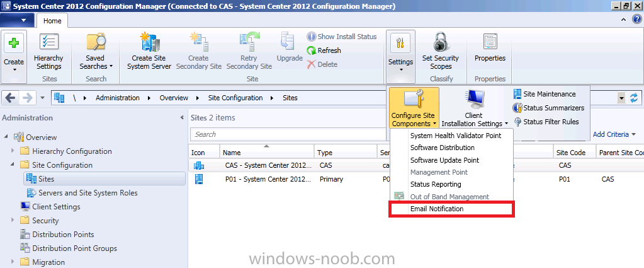Screen dimensions: 644x268
Task: Select Status Reporting menu item
Action: [x=451, y=184]
